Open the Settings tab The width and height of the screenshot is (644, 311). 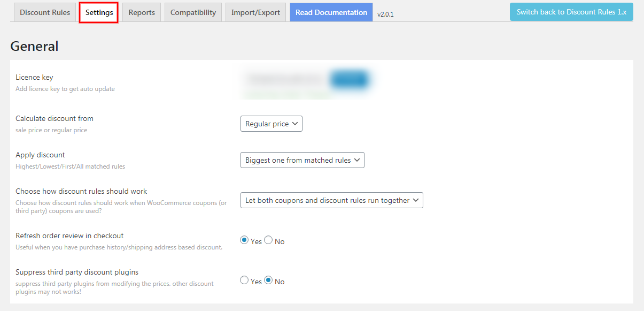pos(98,12)
